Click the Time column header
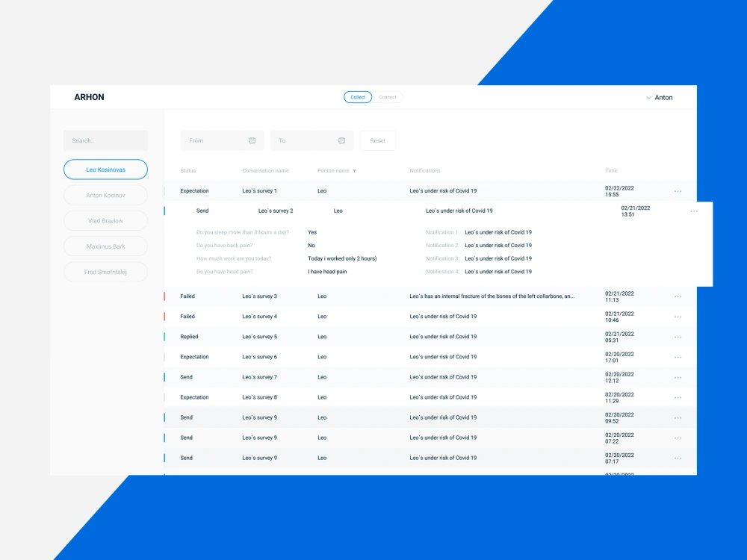Screen dimensions: 747x560 pos(611,170)
